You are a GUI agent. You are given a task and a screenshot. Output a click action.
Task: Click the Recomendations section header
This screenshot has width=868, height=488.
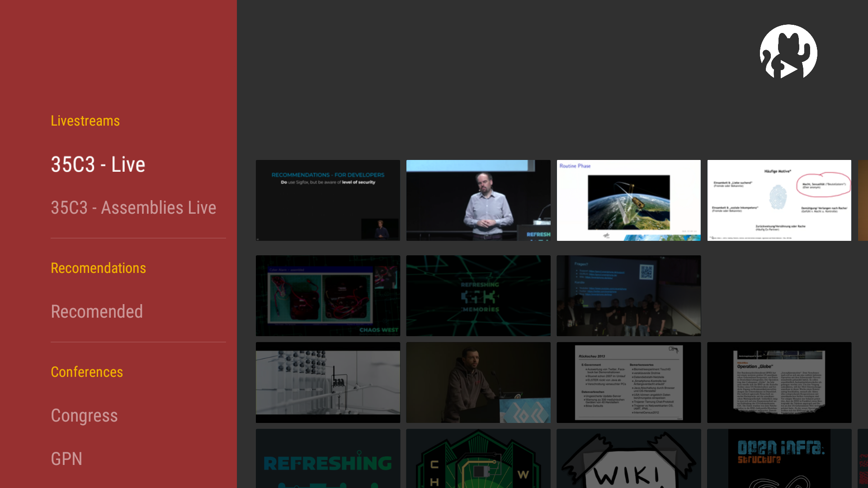98,268
